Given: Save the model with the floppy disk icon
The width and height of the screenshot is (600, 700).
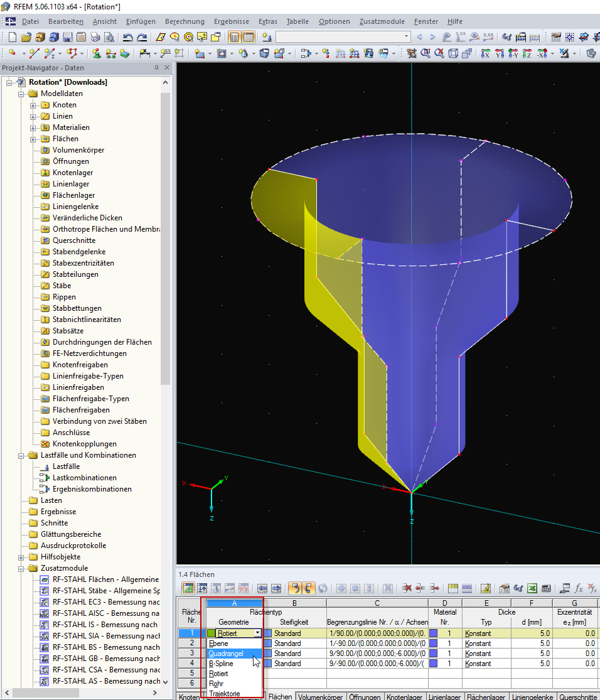Looking at the screenshot, I should click(67, 37).
